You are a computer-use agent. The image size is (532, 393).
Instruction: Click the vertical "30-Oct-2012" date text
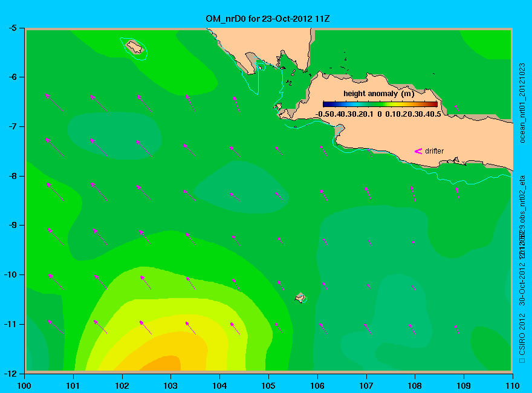coord(522,283)
